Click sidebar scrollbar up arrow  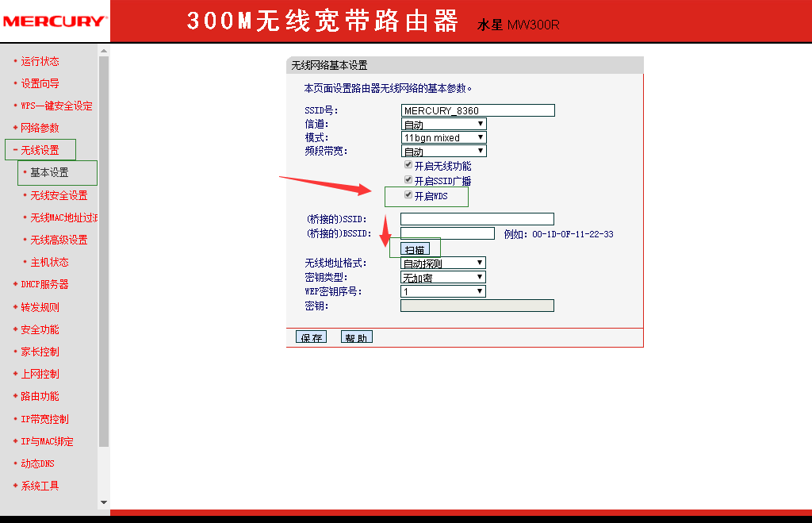pos(104,51)
